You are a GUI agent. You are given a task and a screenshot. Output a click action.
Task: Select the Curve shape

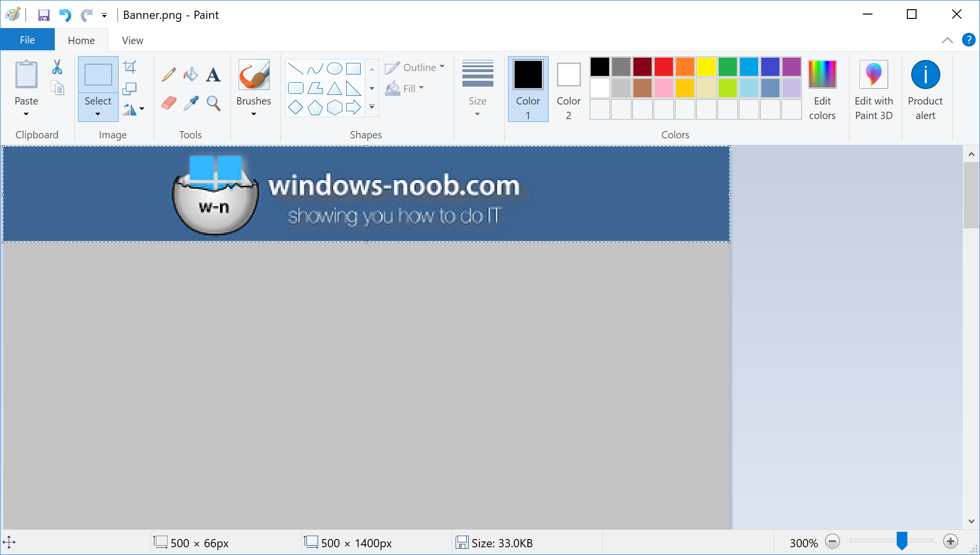[315, 69]
